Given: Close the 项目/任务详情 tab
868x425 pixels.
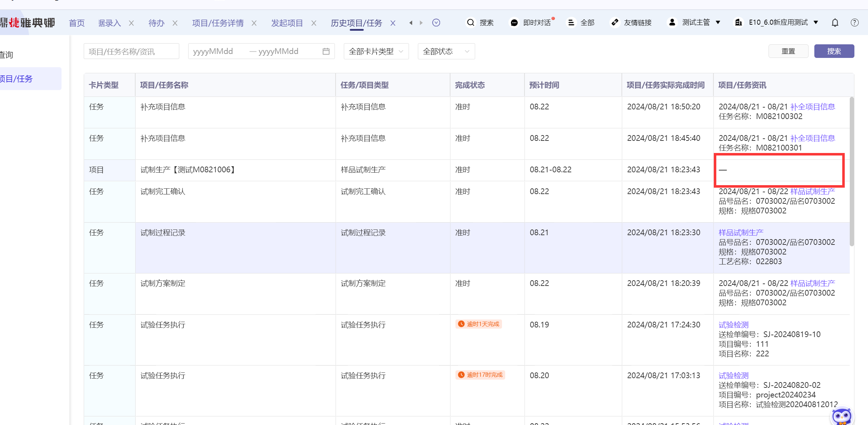Looking at the screenshot, I should point(254,23).
